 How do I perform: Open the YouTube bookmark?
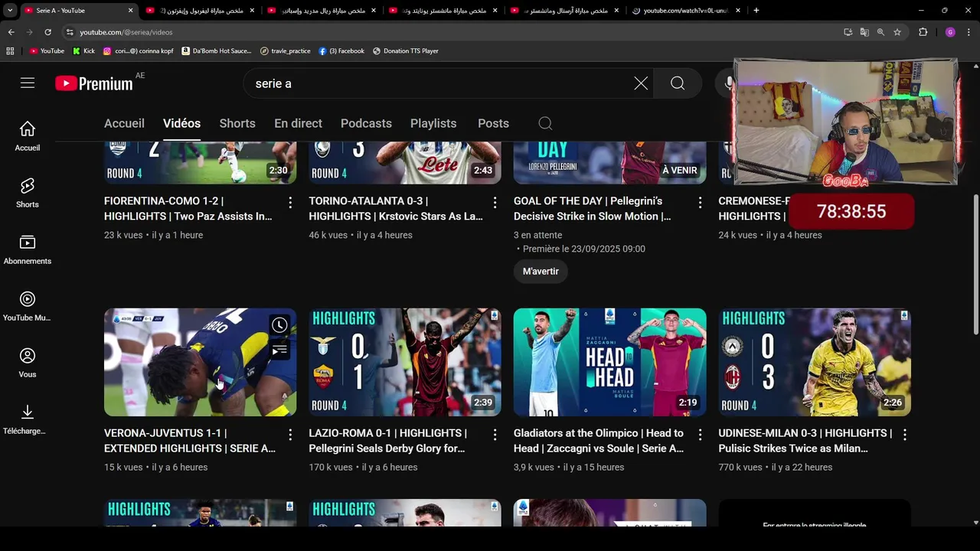point(47,51)
